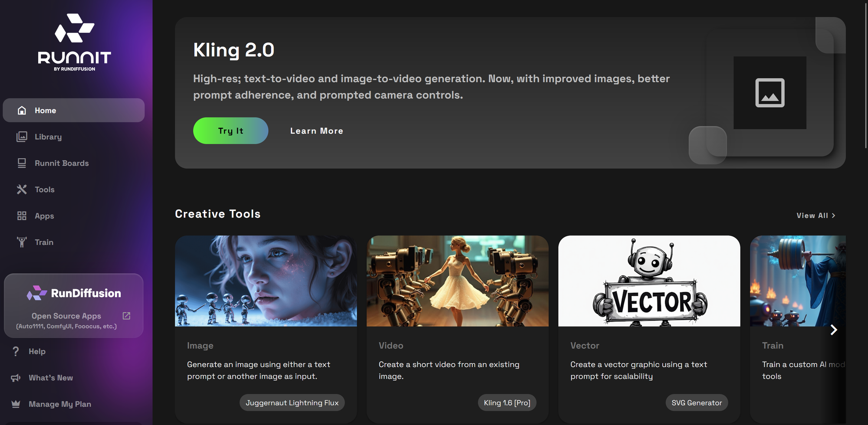The height and width of the screenshot is (425, 868).
Task: Click the Apps grid icon
Action: [x=22, y=216]
